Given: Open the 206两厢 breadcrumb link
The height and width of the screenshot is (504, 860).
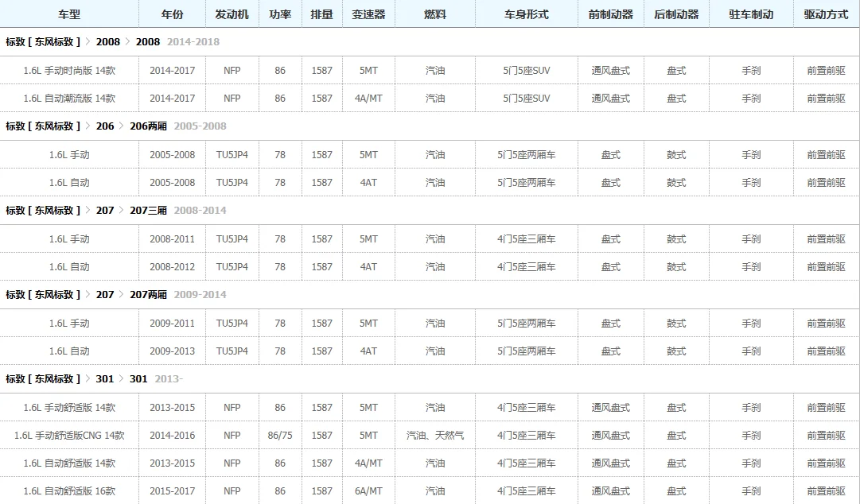Looking at the screenshot, I should click(x=148, y=126).
